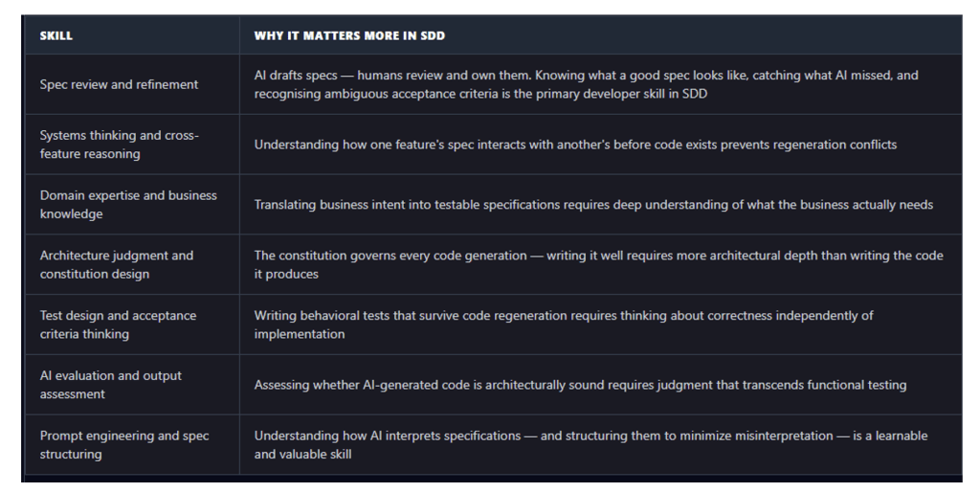This screenshot has width=980, height=492.
Task: Select the Domain expertise and business knowledge cell
Action: coord(128,205)
